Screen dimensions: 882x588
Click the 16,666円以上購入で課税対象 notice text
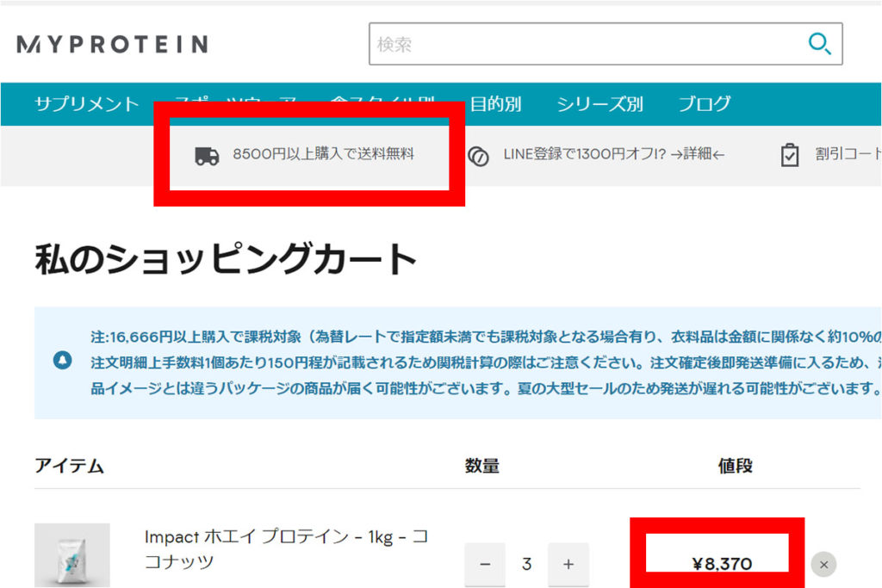tap(487, 362)
